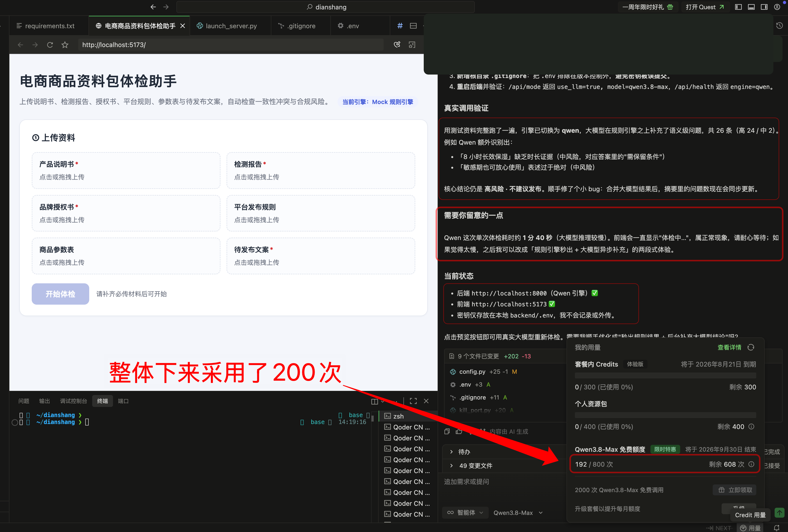Switch to the .gitignore editor tab
Screen dimensions: 788x532
pyautogui.click(x=301, y=26)
